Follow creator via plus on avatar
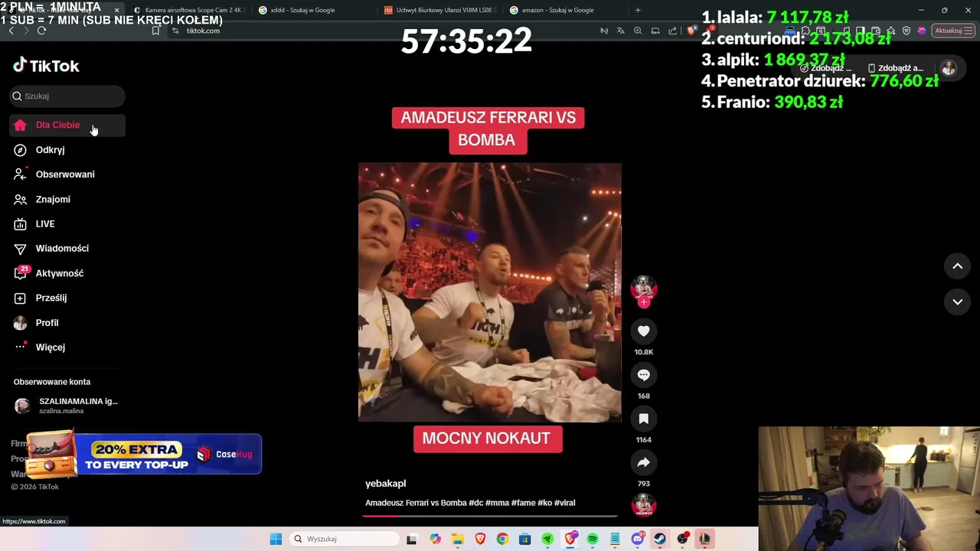The image size is (980, 551). pyautogui.click(x=643, y=302)
